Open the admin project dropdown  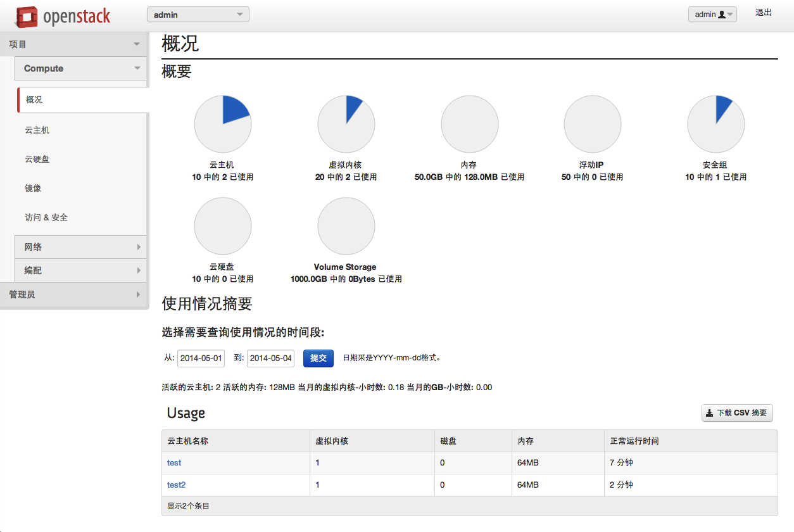pyautogui.click(x=198, y=15)
